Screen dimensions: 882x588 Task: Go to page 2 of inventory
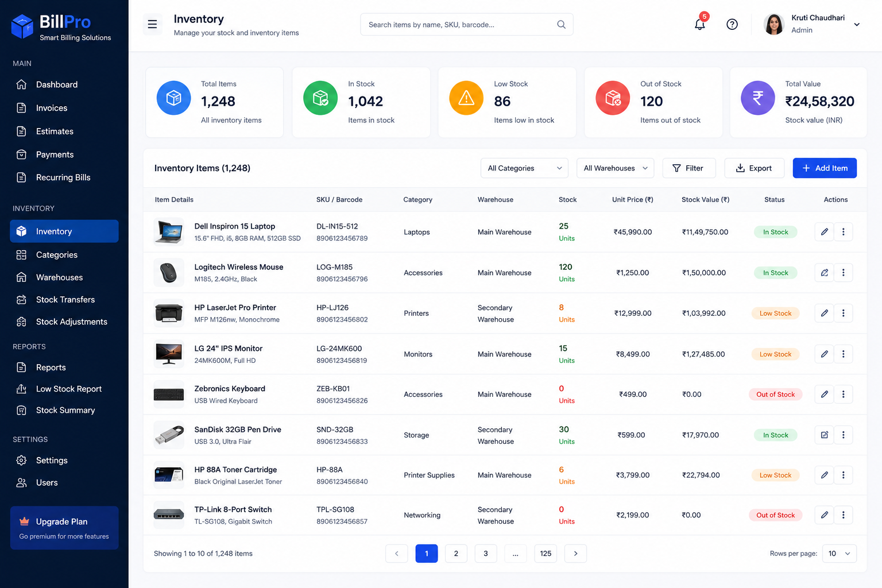pos(456,554)
